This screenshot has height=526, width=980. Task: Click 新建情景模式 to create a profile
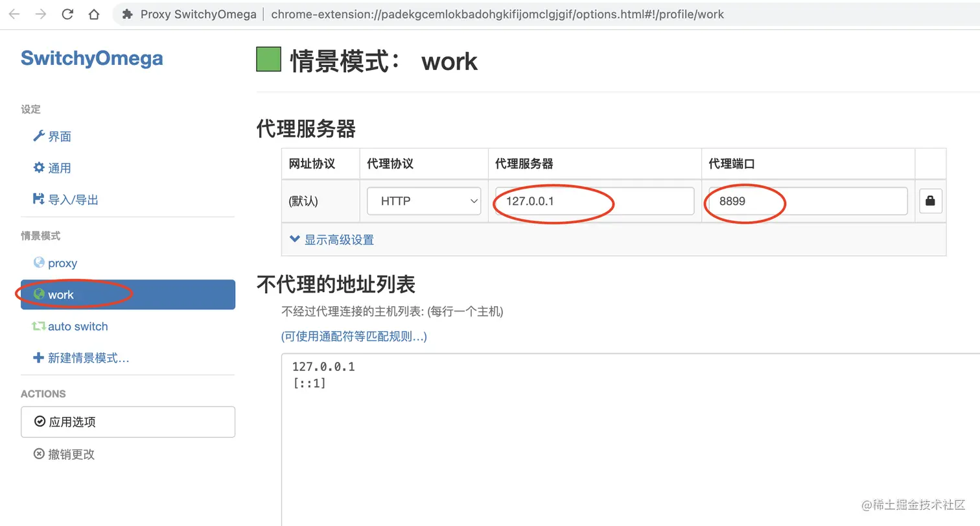[x=81, y=358]
